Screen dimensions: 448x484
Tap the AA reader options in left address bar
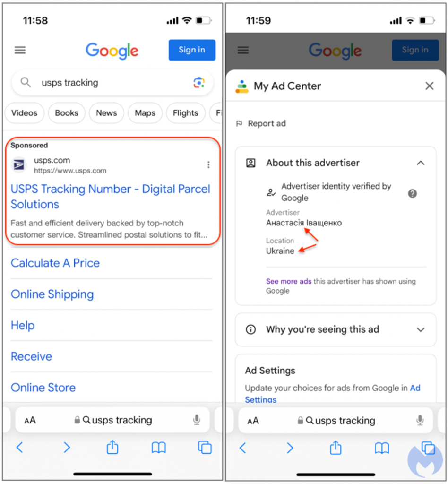point(30,420)
